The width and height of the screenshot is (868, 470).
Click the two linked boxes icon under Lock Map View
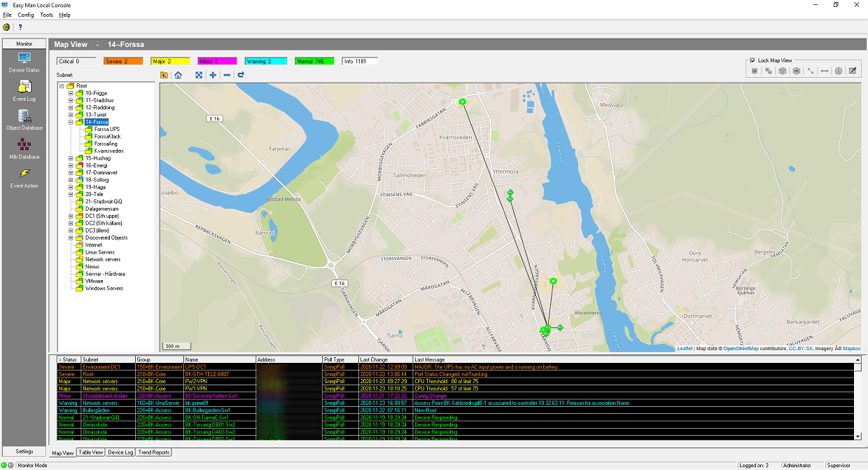point(769,71)
